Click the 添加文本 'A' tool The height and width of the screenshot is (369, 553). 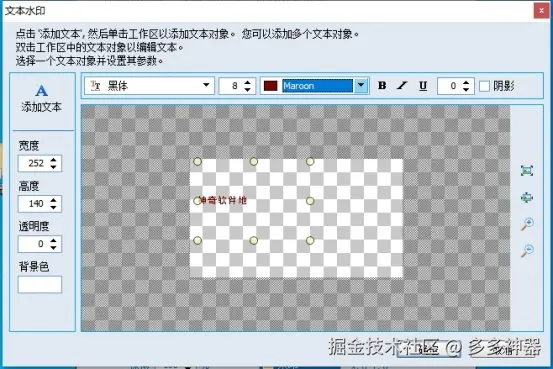pyautogui.click(x=42, y=98)
